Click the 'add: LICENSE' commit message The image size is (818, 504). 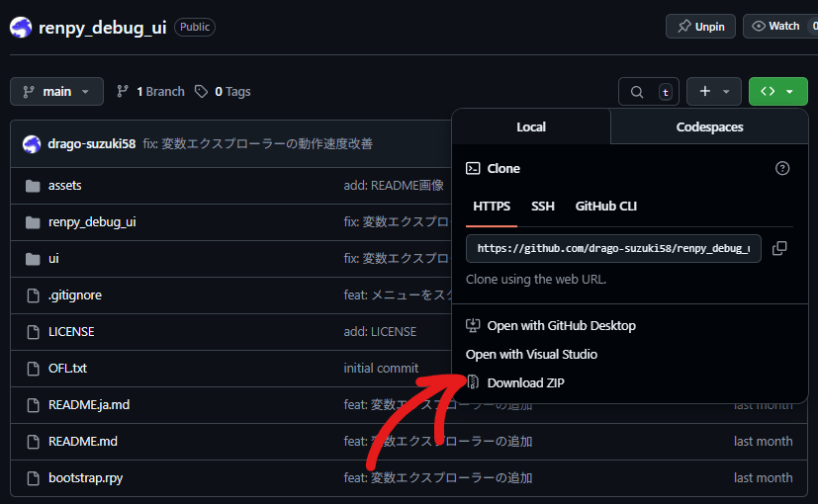pyautogui.click(x=380, y=331)
